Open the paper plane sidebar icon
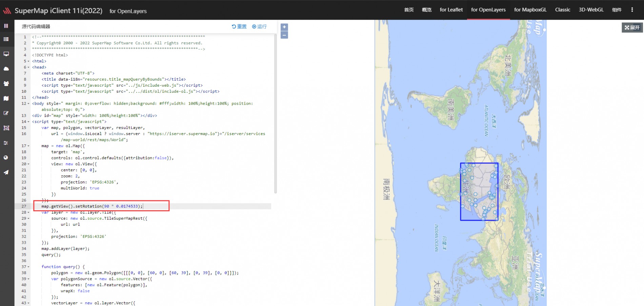The width and height of the screenshot is (644, 306). [x=6, y=172]
